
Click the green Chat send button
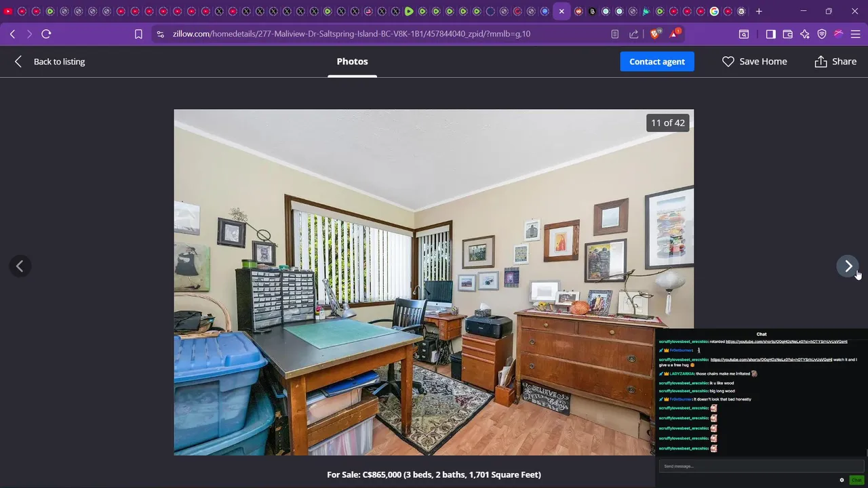pyautogui.click(x=856, y=480)
